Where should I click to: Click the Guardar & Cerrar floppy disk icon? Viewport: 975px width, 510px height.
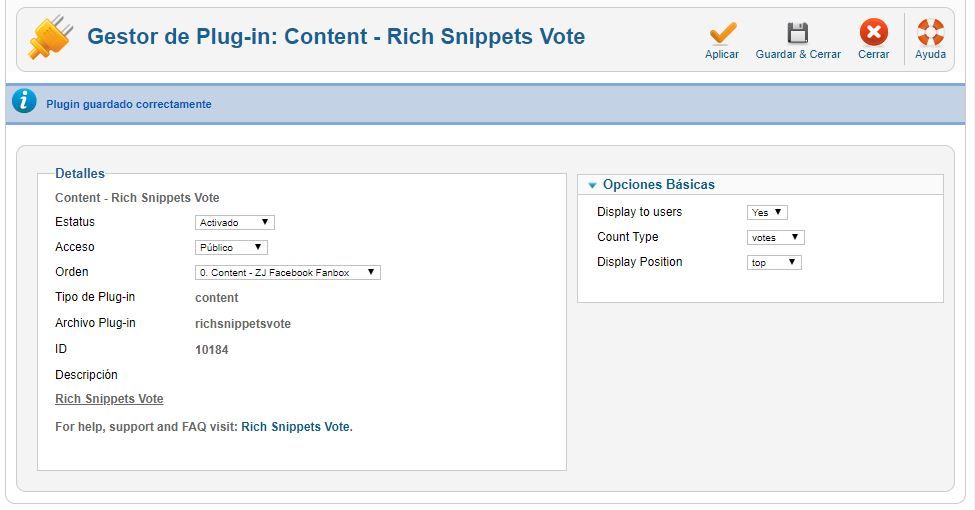click(798, 32)
